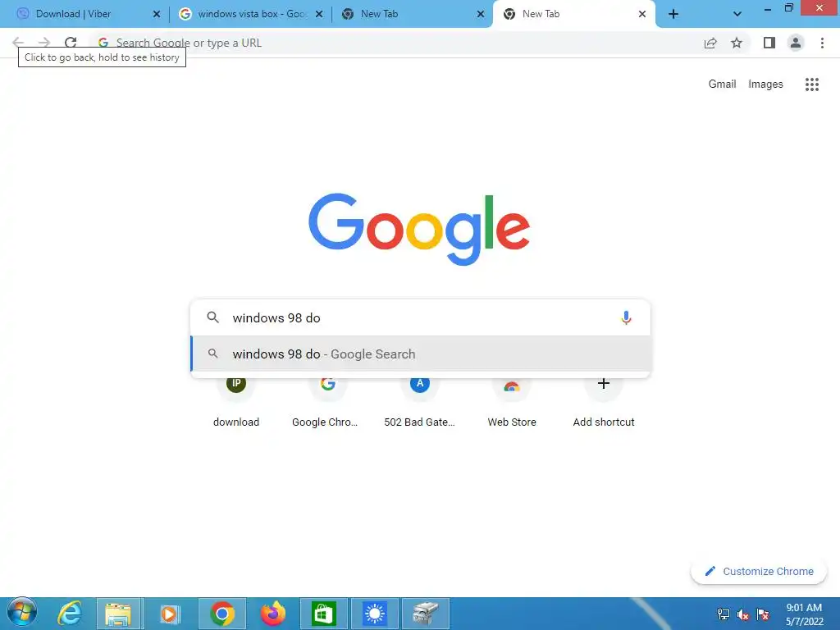Image resolution: width=840 pixels, height=630 pixels.
Task: Close the Download | Viber tab
Action: (157, 15)
